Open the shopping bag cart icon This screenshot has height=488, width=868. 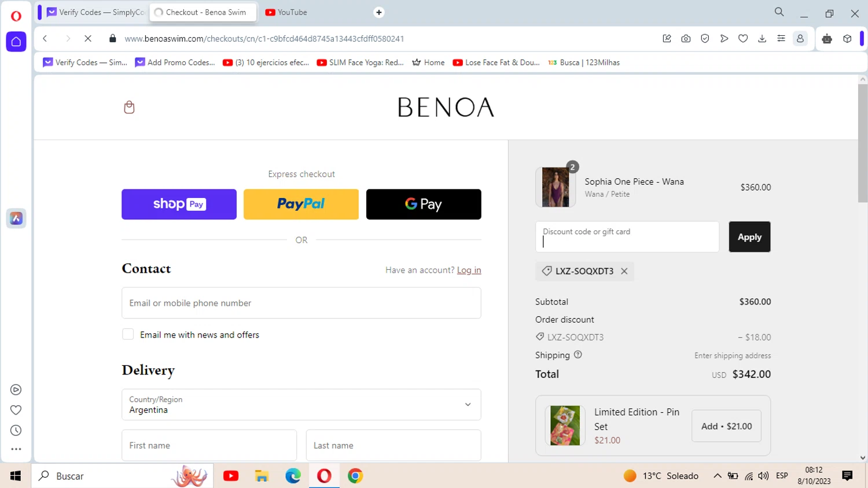tap(129, 107)
